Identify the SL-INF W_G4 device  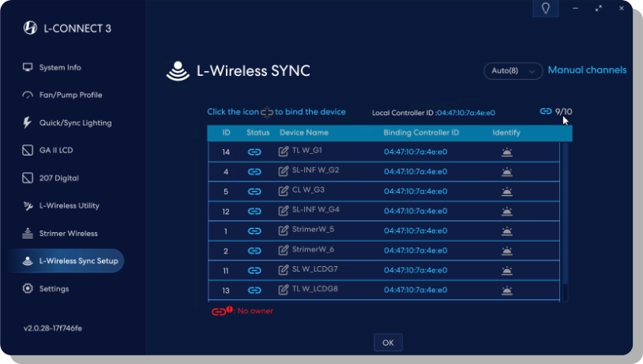click(x=507, y=211)
